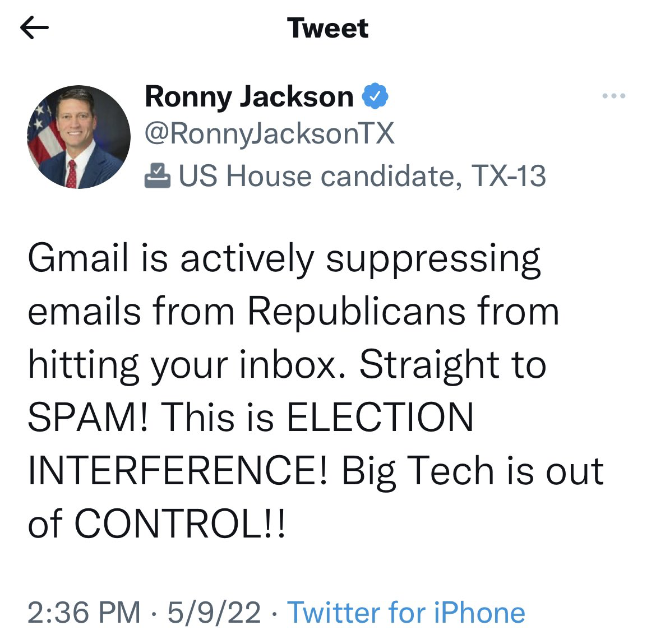The image size is (656, 644).
Task: Click the word "ELECTION" in the tweet
Action: [x=380, y=418]
